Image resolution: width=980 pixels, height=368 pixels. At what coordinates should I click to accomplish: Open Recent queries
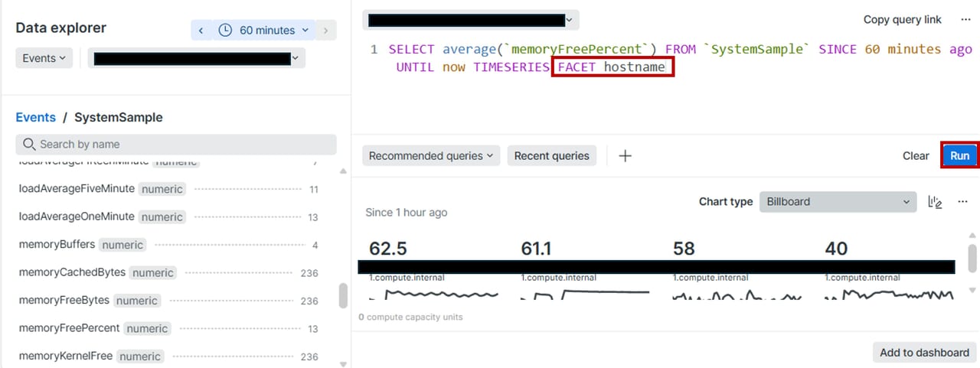pos(551,156)
